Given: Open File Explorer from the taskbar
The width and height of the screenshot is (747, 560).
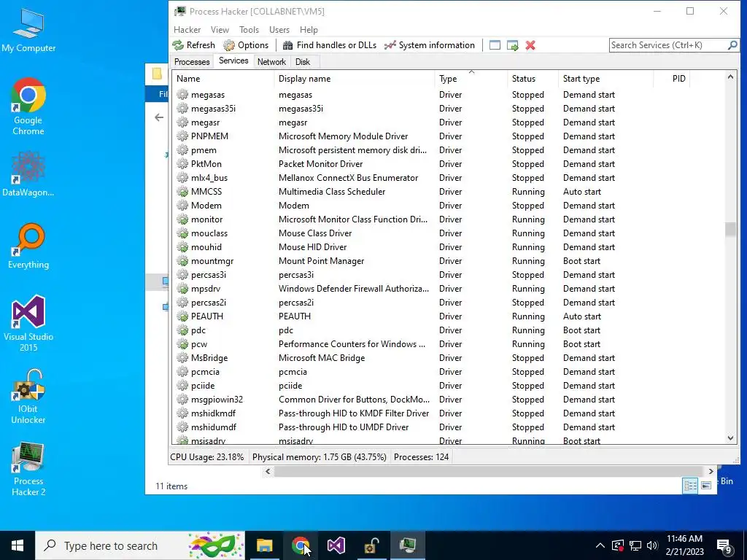Looking at the screenshot, I should pyautogui.click(x=264, y=545).
